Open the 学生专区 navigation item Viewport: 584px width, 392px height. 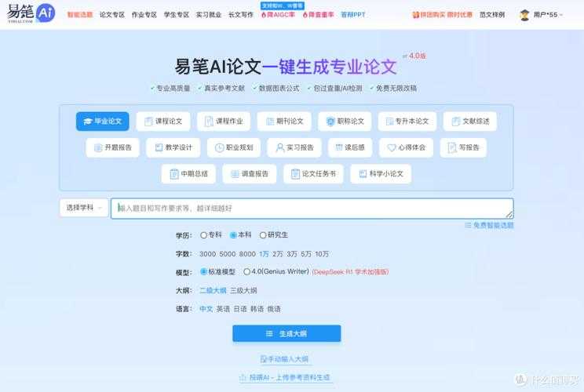177,15
